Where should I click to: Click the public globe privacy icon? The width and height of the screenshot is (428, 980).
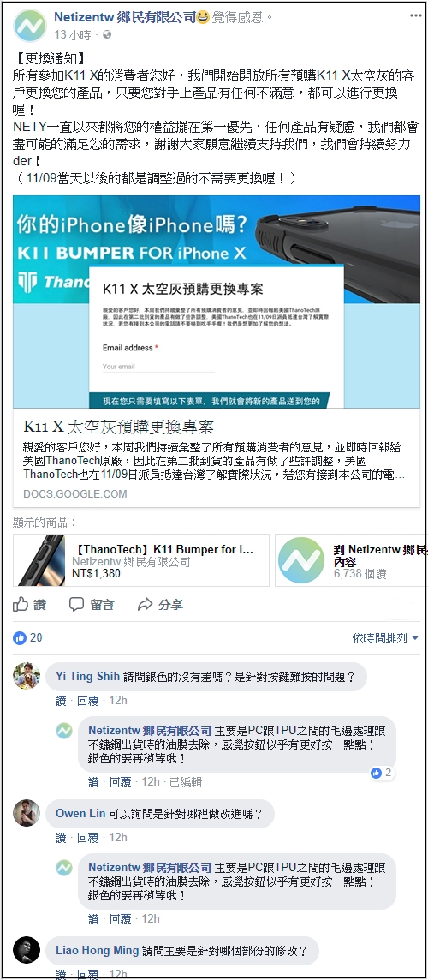pos(107,34)
